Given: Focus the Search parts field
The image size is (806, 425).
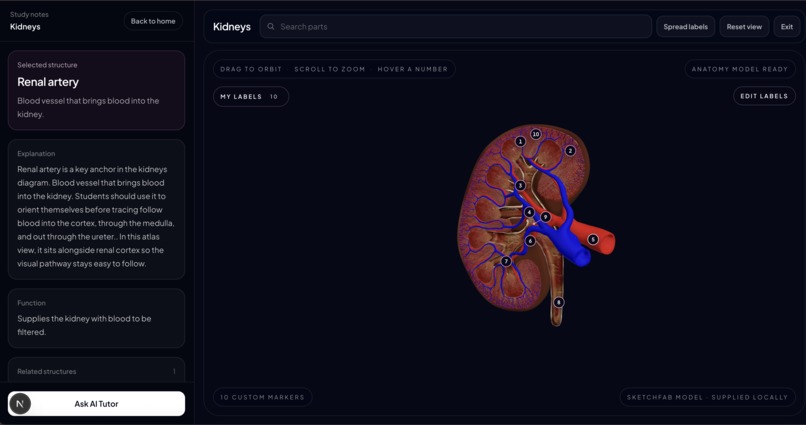Looking at the screenshot, I should pos(455,26).
